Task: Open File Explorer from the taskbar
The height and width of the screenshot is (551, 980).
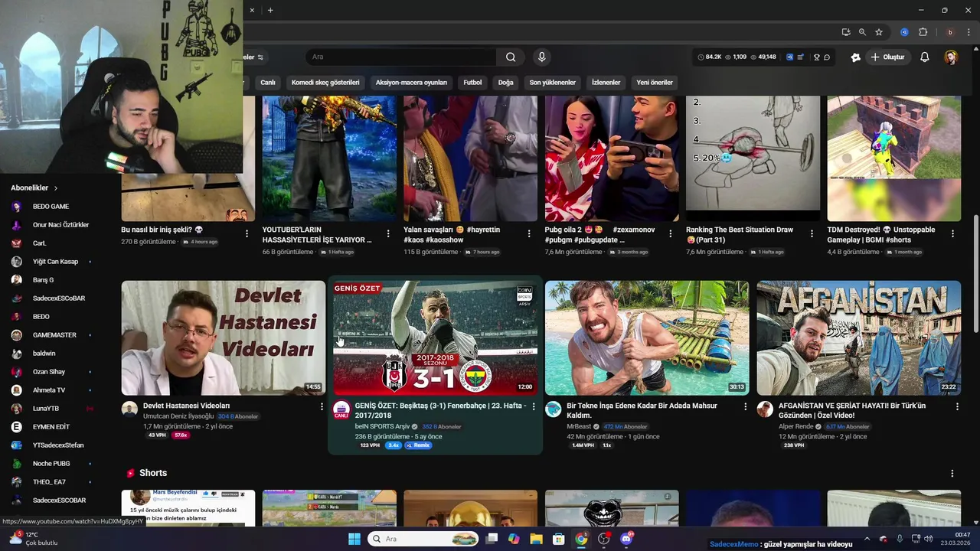Action: (537, 539)
